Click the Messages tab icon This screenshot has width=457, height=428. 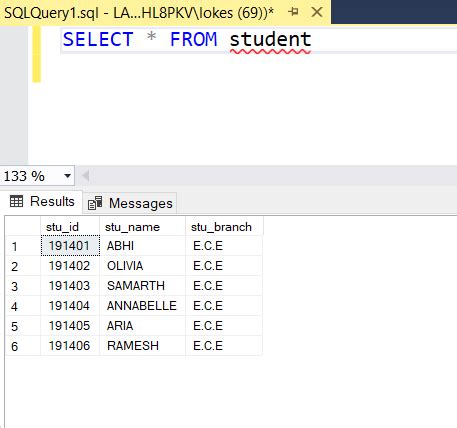pos(95,203)
